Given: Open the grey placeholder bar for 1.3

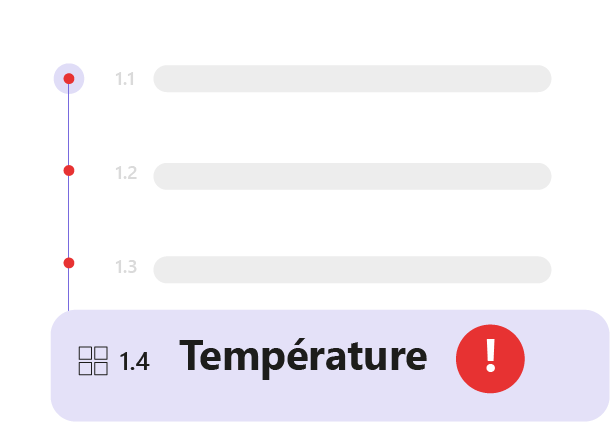Looking at the screenshot, I should (x=352, y=269).
